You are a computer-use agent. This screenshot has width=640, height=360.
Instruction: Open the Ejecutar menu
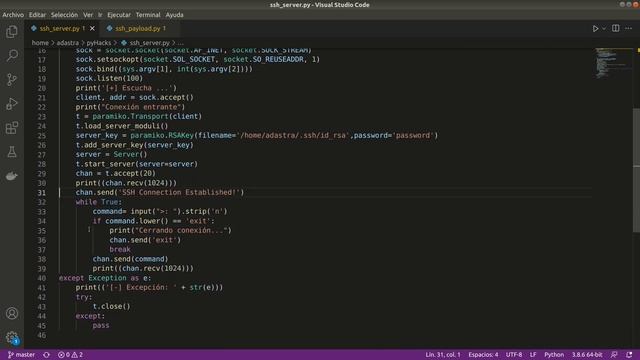pos(119,15)
